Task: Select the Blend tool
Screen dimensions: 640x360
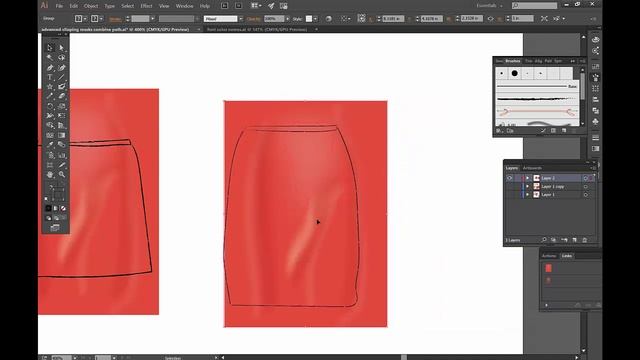Action: [x=62, y=145]
